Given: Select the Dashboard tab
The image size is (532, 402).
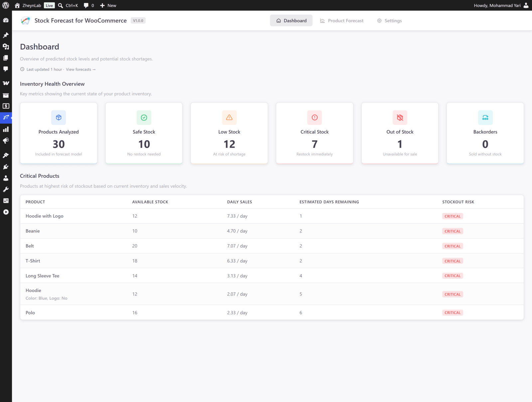Looking at the screenshot, I should (291, 21).
